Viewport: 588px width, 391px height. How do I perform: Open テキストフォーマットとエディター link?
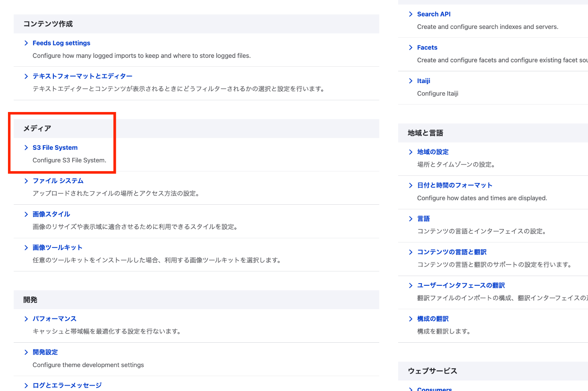(x=82, y=76)
